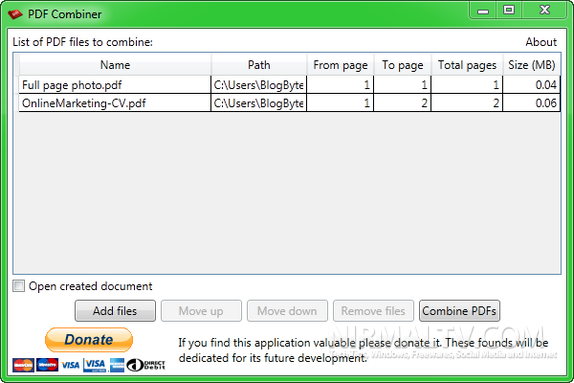
Task: Click the path cell of Full page photo.pdf
Action: point(259,85)
